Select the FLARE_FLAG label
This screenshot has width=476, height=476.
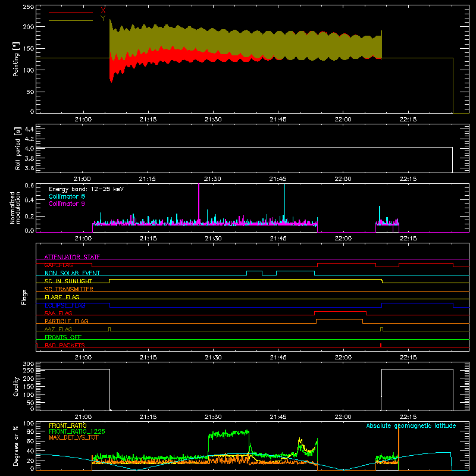62,297
